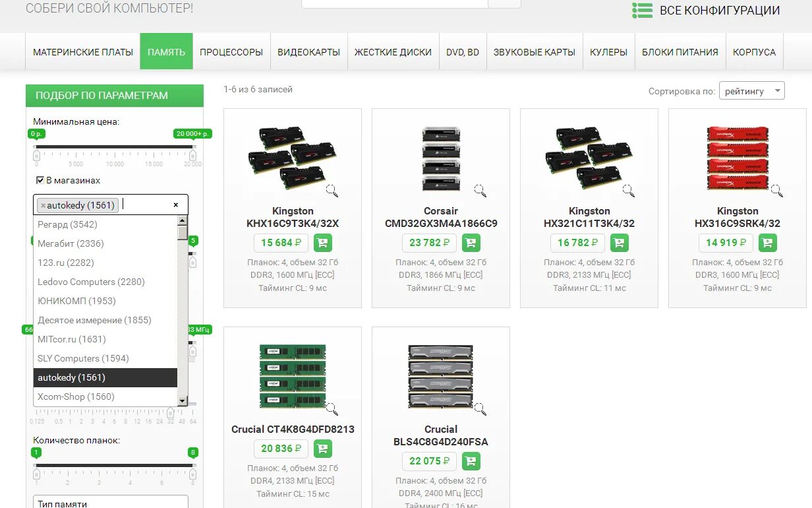The width and height of the screenshot is (812, 508).
Task: Switch to the Блоки питания tab
Action: coord(680,51)
